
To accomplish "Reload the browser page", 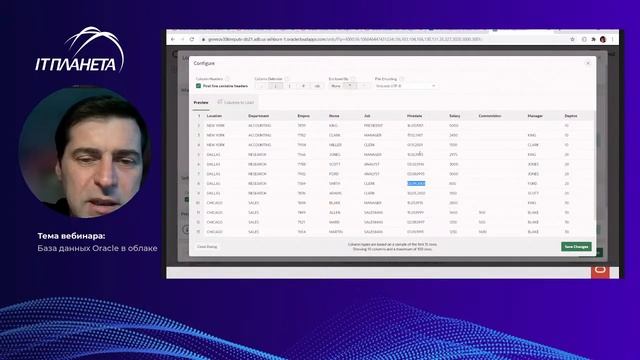I will 192,39.
